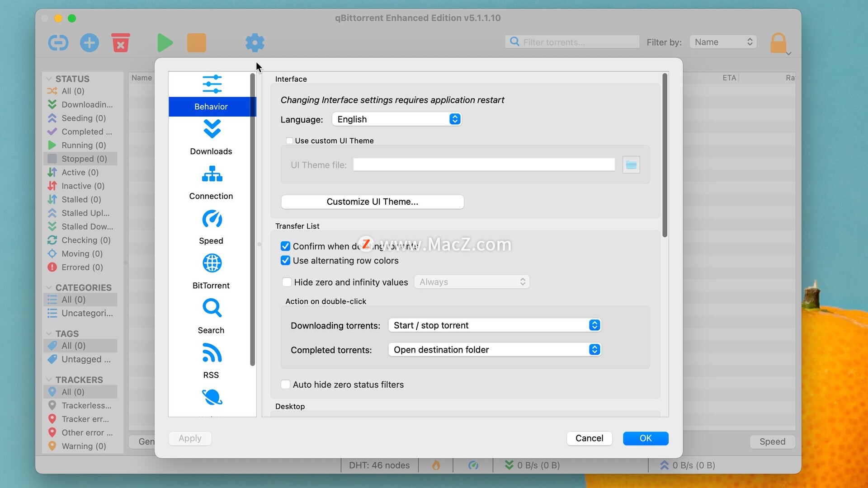Click the Customize UI Theme button
This screenshot has height=488, width=868.
pyautogui.click(x=373, y=202)
